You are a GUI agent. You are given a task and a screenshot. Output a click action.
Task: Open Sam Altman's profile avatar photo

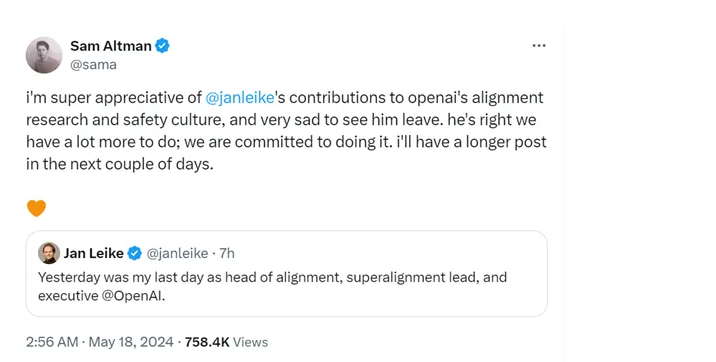(x=44, y=55)
